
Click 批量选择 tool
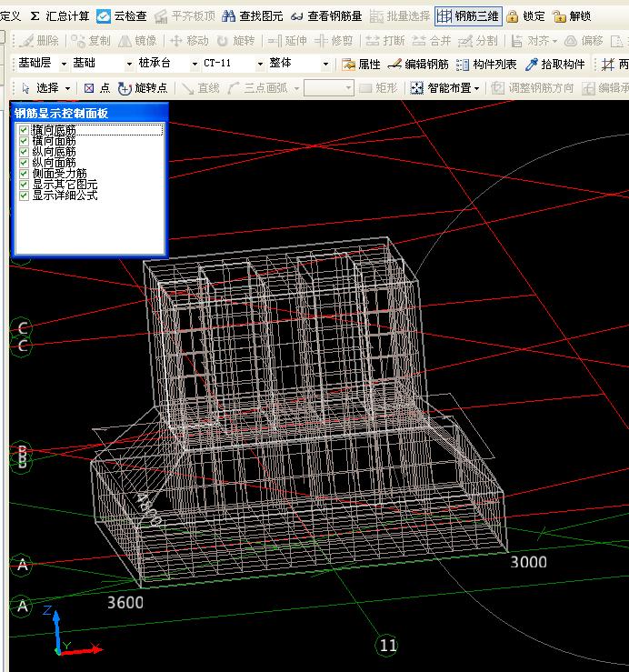click(x=400, y=16)
